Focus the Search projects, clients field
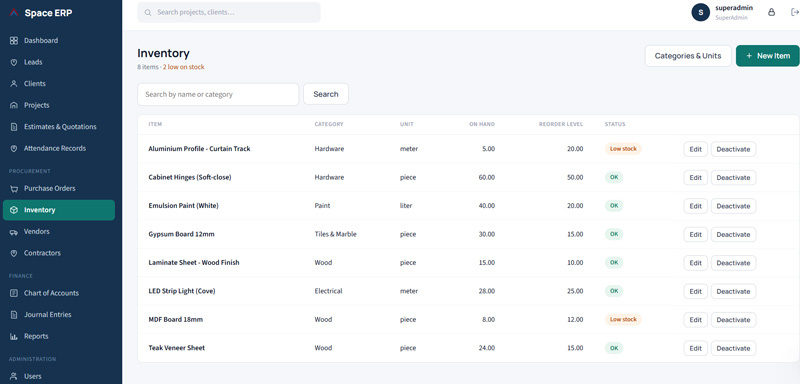Screen dimensions: 800x384 [229, 12]
